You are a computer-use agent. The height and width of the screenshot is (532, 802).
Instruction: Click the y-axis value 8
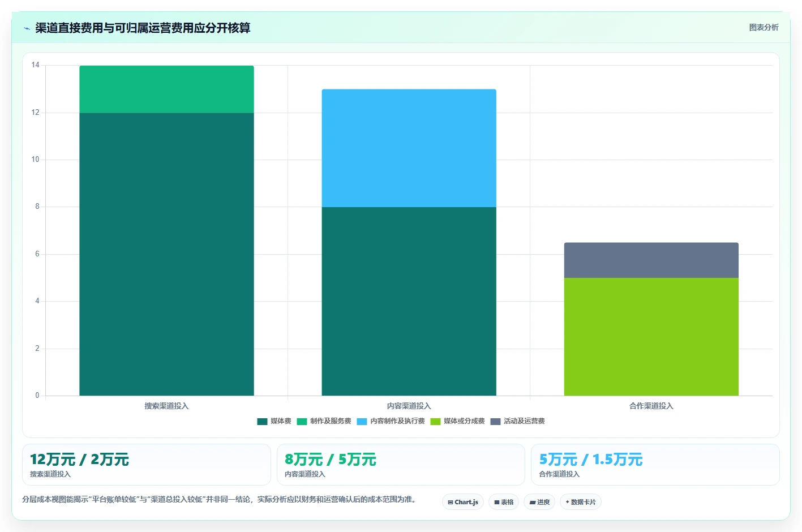click(37, 207)
